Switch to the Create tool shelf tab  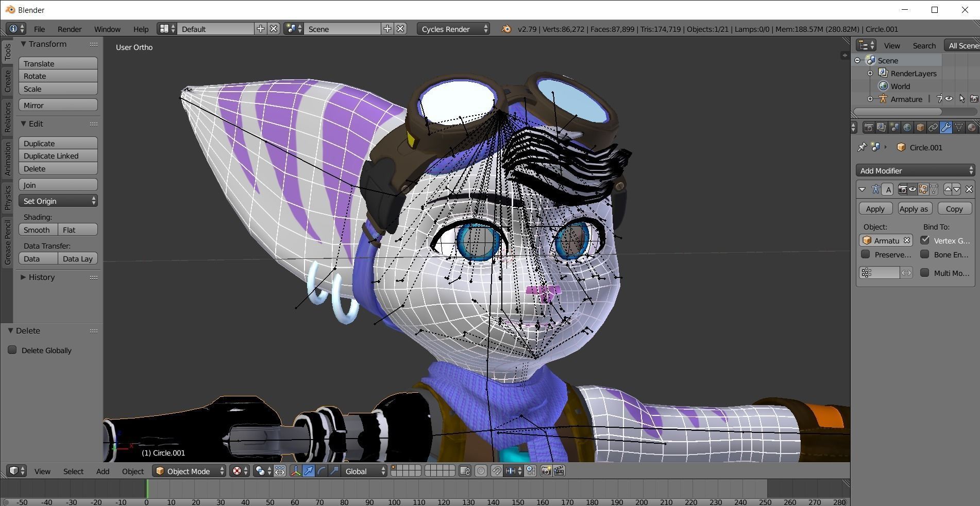tap(7, 81)
